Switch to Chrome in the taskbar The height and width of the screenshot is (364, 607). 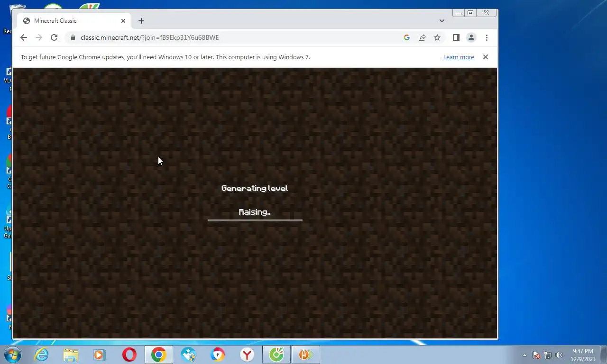coord(159,355)
